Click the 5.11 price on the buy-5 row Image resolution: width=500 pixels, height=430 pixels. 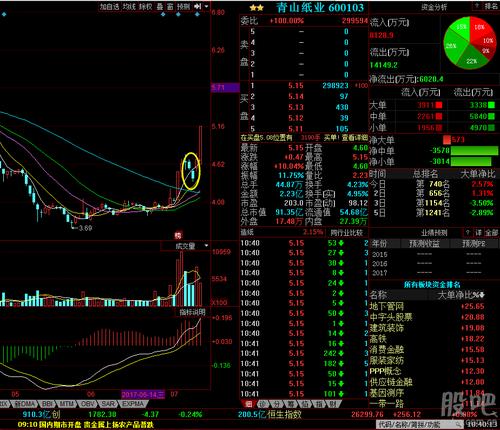tap(296, 129)
